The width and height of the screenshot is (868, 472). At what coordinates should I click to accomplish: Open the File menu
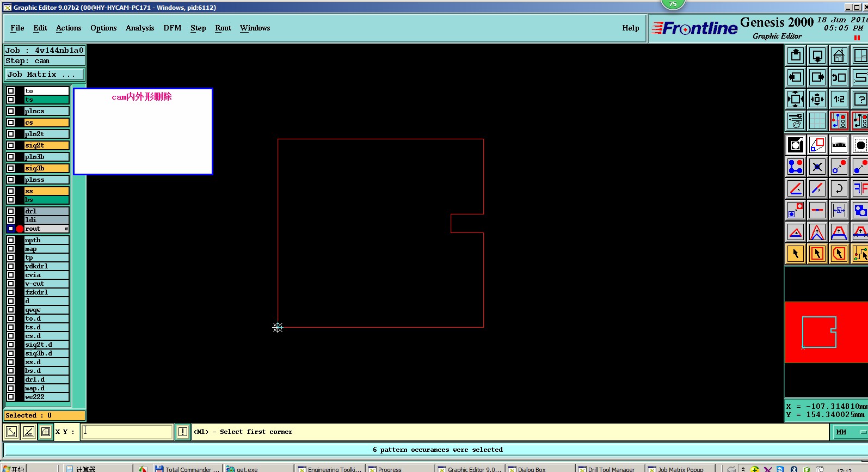(x=17, y=28)
